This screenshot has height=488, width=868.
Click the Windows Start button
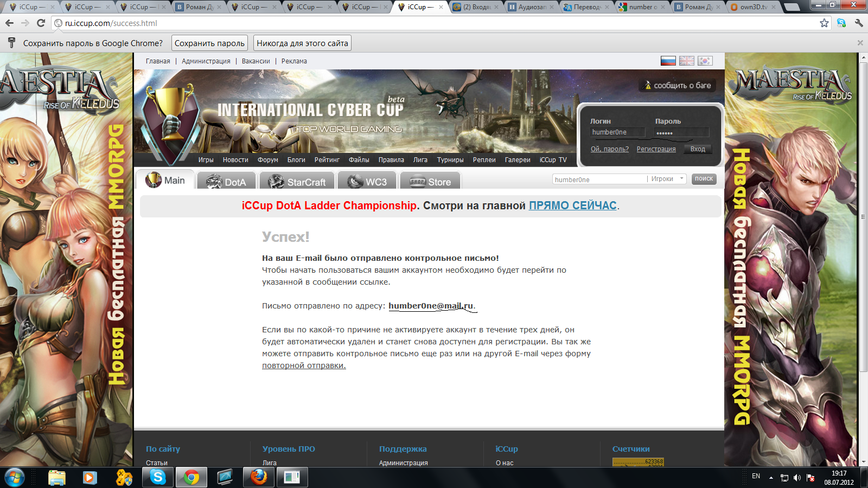(x=15, y=477)
